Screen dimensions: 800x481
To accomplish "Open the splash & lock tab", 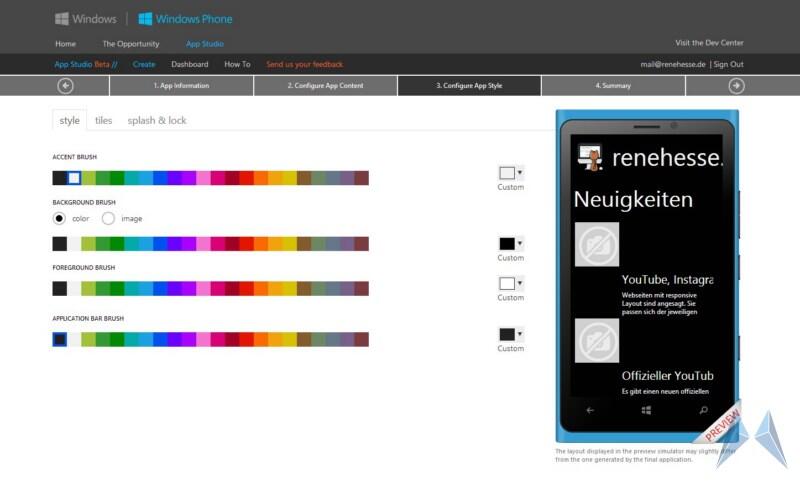I will tap(157, 121).
